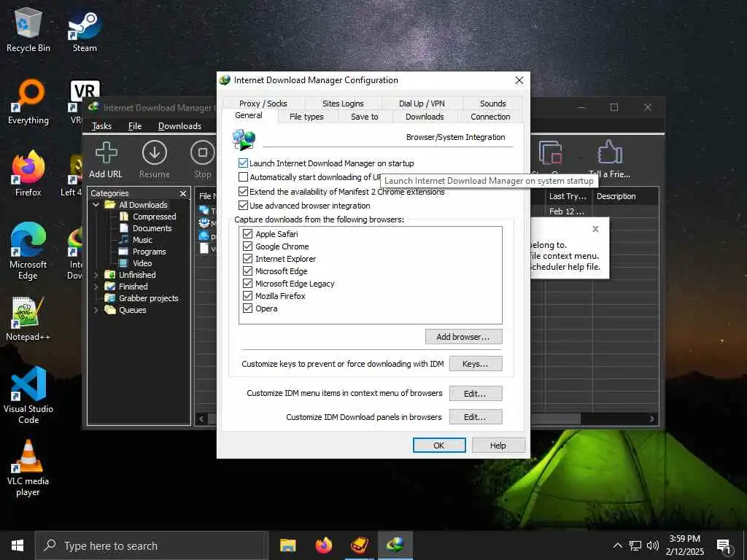Screen dimensions: 747x560
Task: Open the notification center icon
Action: pyautogui.click(x=724, y=546)
